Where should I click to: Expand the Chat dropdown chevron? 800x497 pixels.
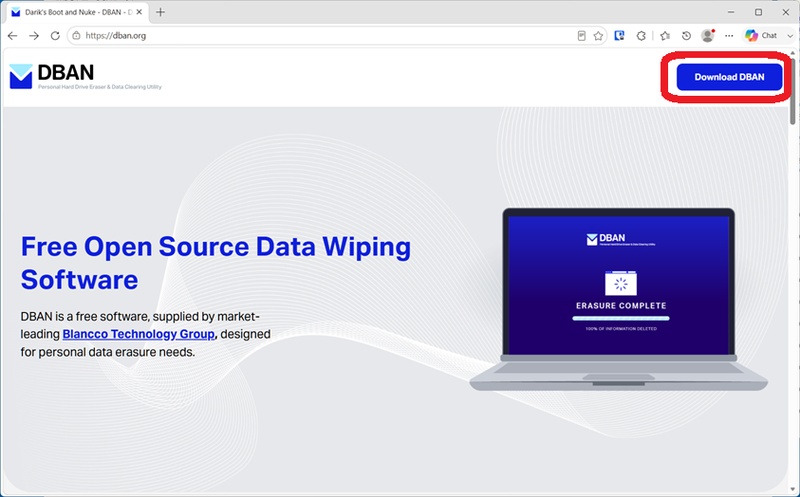(x=790, y=36)
